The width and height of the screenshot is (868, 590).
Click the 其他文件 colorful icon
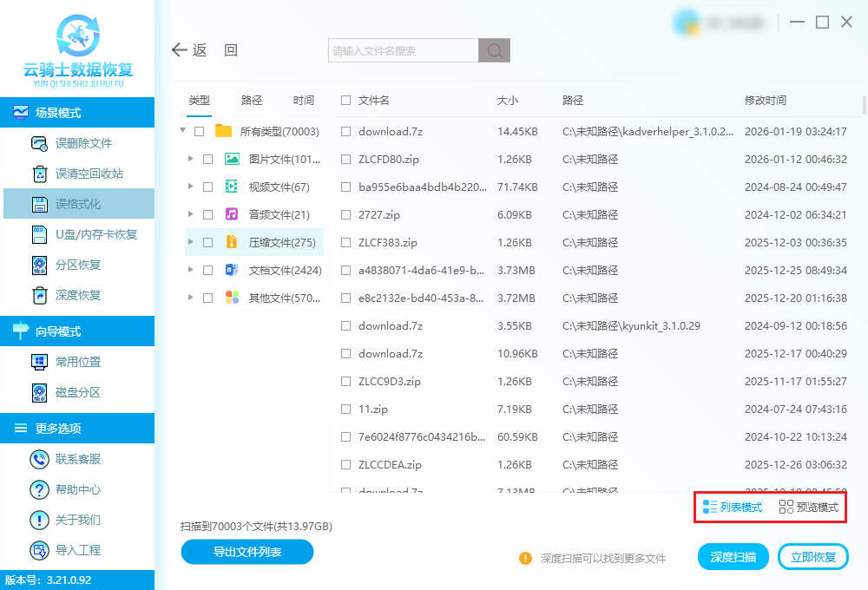coord(232,298)
